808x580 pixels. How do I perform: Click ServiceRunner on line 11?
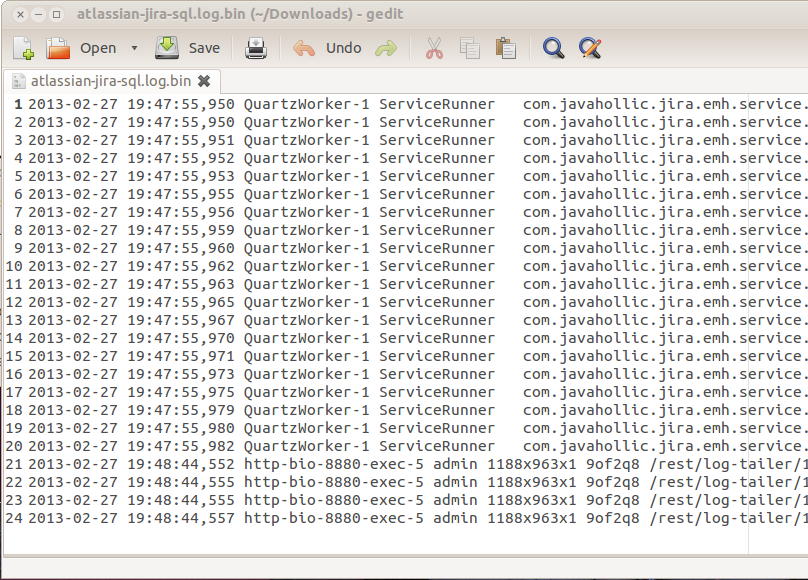pyautogui.click(x=437, y=284)
